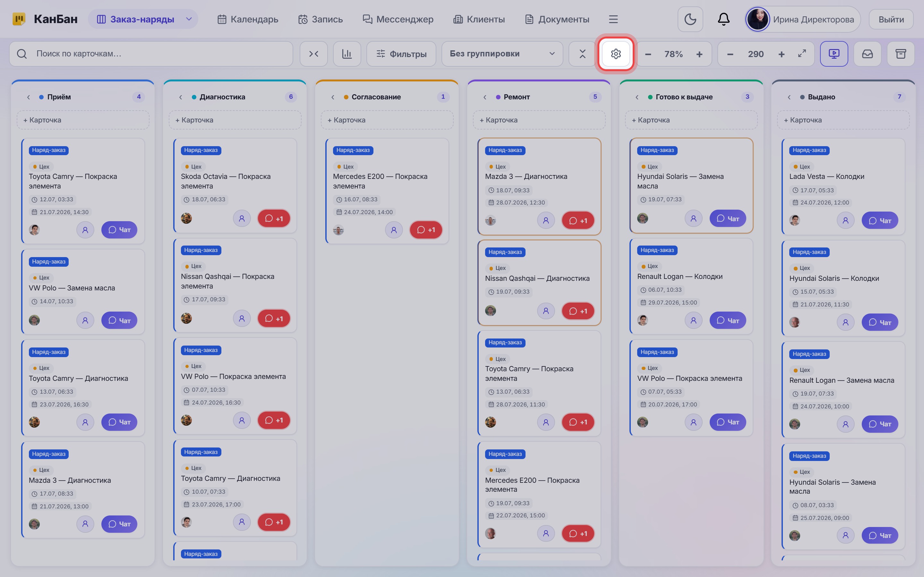
Task: Toggle presentation screen mode button
Action: pos(834,54)
